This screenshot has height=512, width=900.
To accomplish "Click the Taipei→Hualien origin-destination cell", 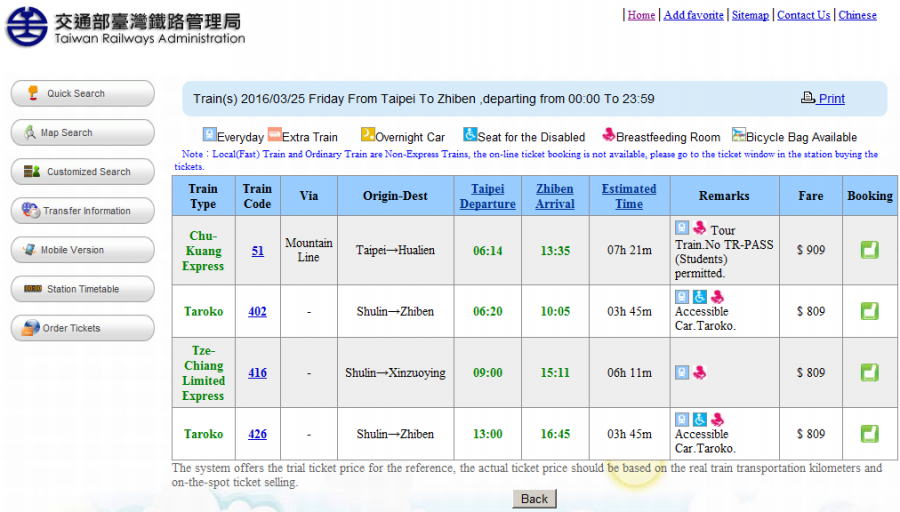I will [x=395, y=250].
